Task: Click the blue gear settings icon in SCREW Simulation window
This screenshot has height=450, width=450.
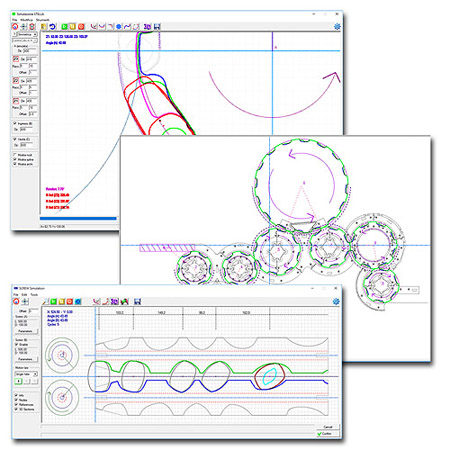Action: [x=336, y=301]
